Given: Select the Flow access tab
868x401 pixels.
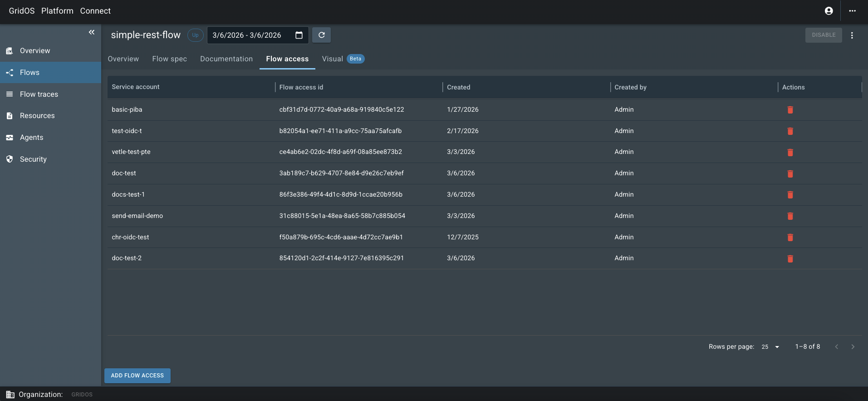Looking at the screenshot, I should point(287,59).
